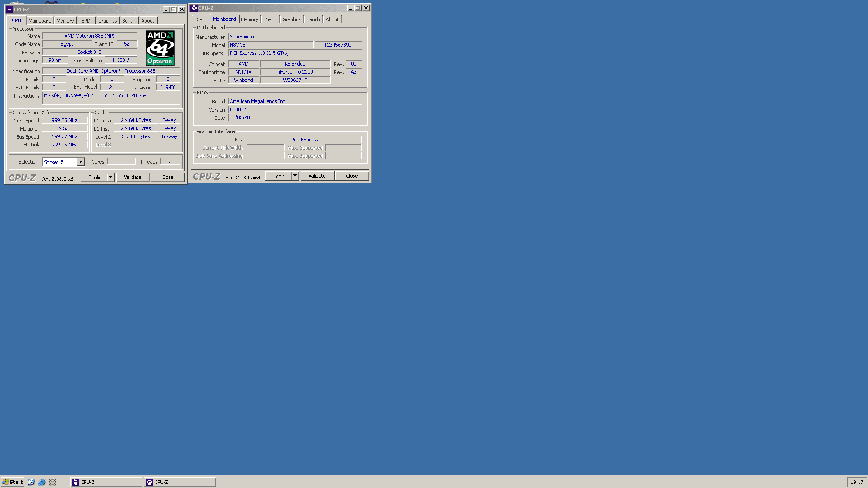Click the BIOS brand American Megatrends Inc.
This screenshot has height=488, width=868.
point(295,101)
